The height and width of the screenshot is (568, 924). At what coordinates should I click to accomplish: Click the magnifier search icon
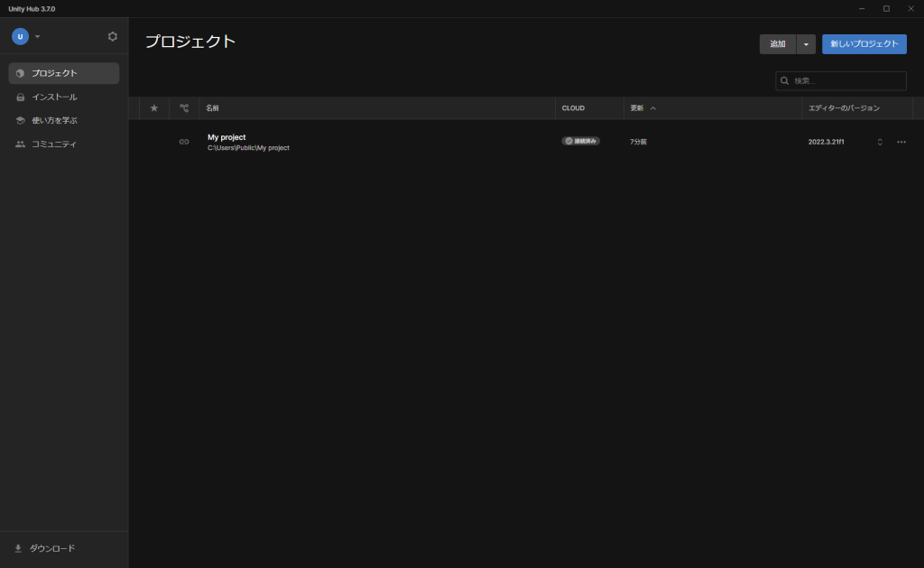pyautogui.click(x=784, y=80)
